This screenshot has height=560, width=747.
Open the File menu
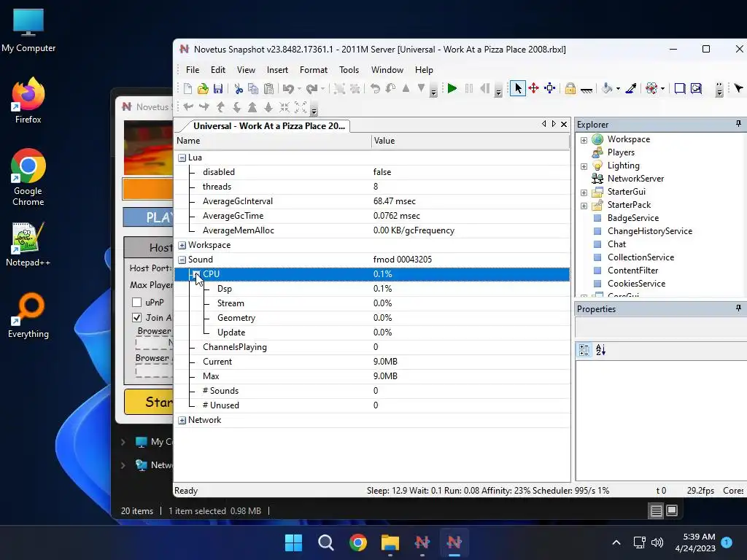[193, 70]
